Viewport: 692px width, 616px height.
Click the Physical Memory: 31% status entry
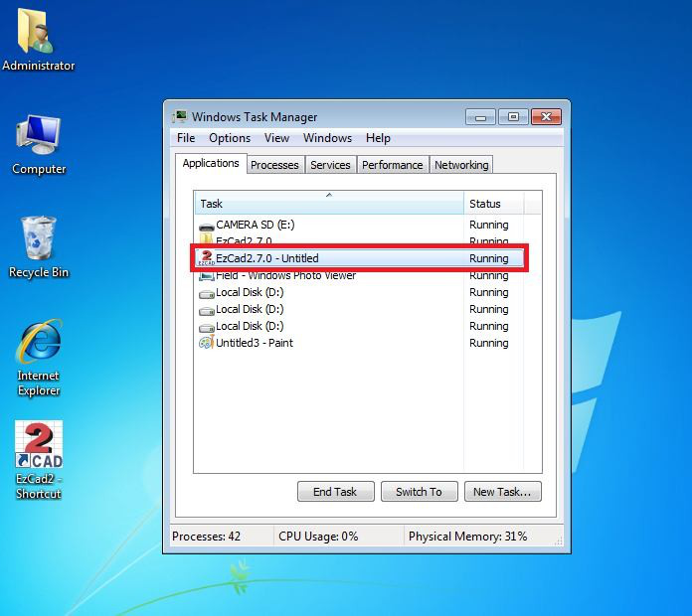468,537
